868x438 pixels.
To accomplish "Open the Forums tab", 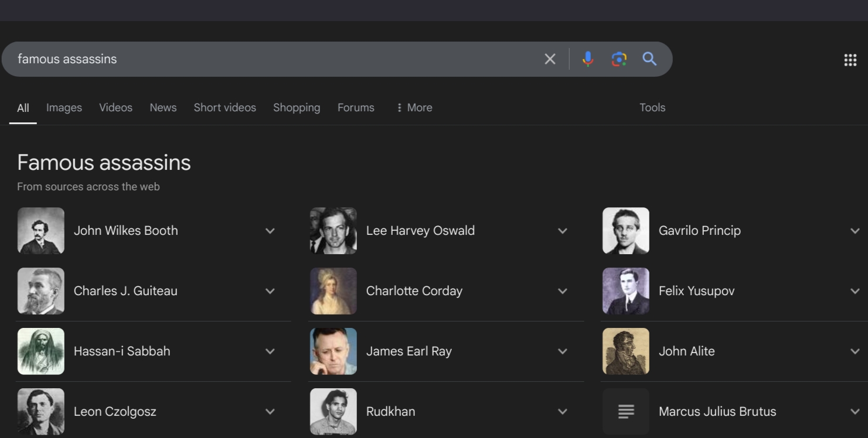I will click(356, 108).
